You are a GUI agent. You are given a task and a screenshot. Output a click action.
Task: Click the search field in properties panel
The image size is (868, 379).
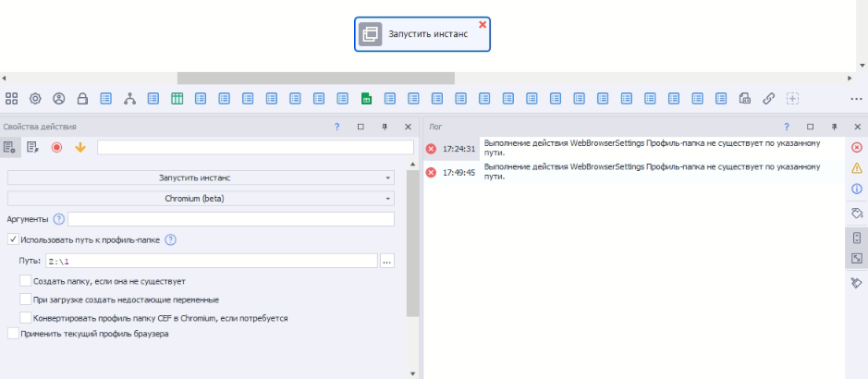(x=255, y=147)
